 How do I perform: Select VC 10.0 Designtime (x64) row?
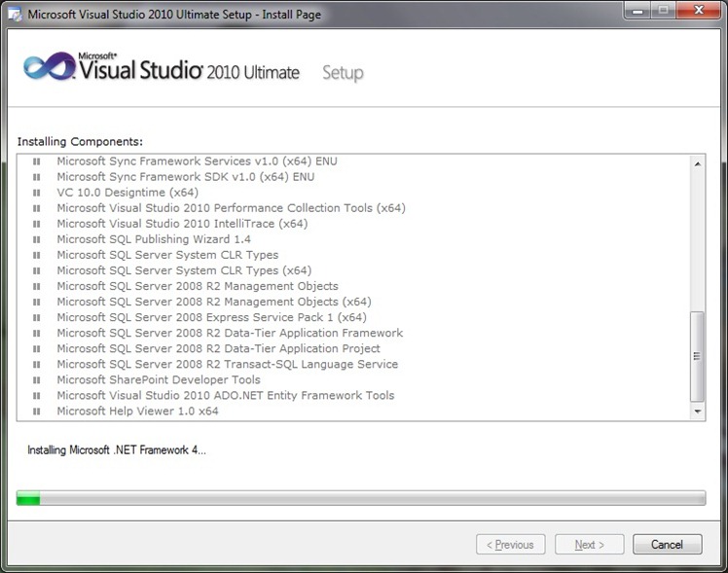(127, 193)
